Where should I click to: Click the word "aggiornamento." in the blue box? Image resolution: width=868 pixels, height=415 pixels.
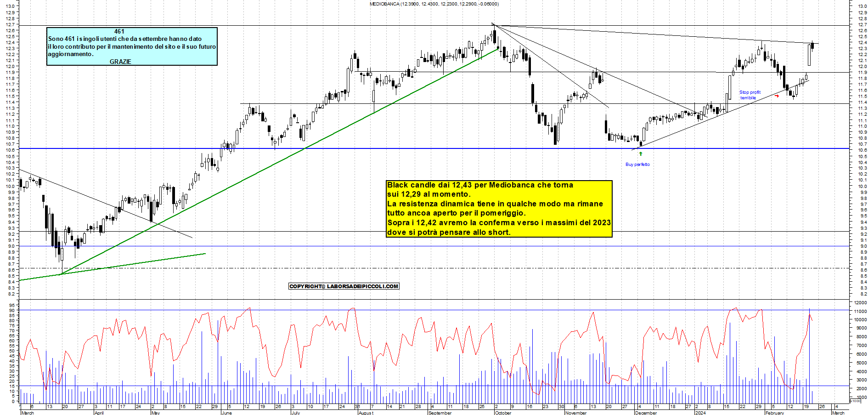(x=71, y=54)
